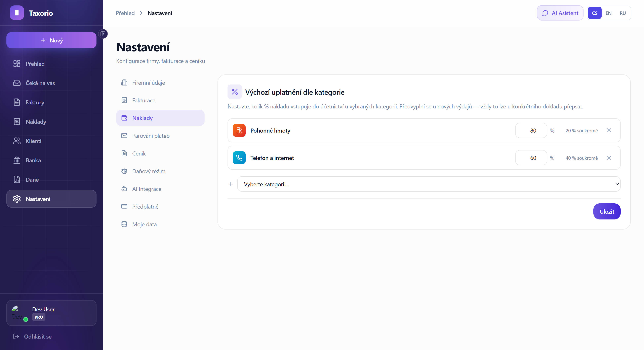Viewport: 644px width, 350px height.
Task: Go to Přehled via the breadcrumb
Action: point(125,13)
